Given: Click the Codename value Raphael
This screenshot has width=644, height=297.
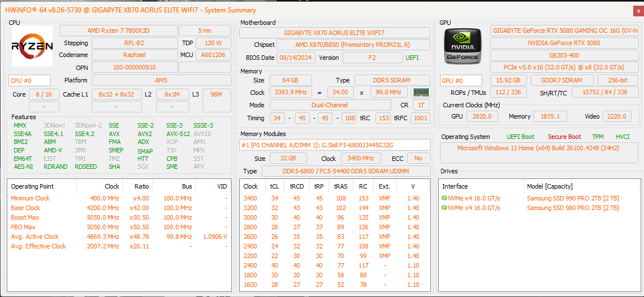Looking at the screenshot, I should [135, 55].
